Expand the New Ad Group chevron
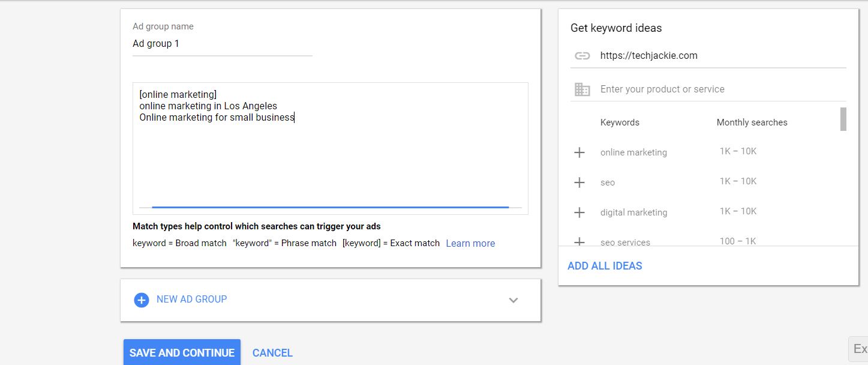The image size is (868, 365). [513, 300]
